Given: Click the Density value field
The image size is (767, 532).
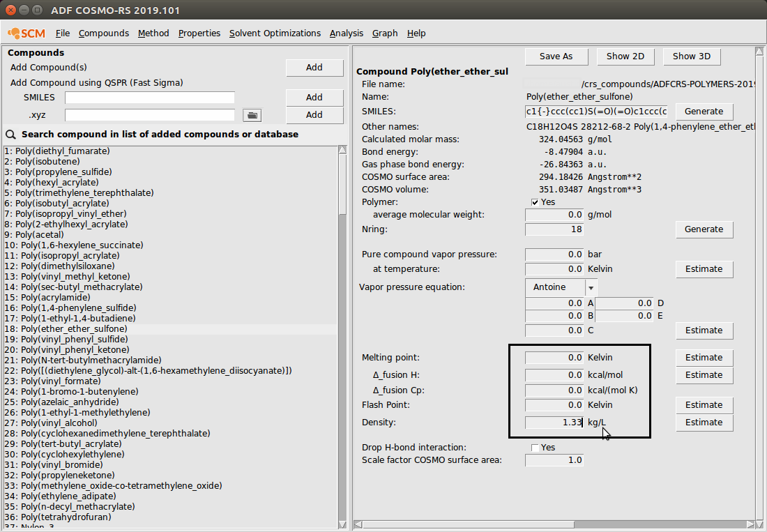Looking at the screenshot, I should coord(554,423).
